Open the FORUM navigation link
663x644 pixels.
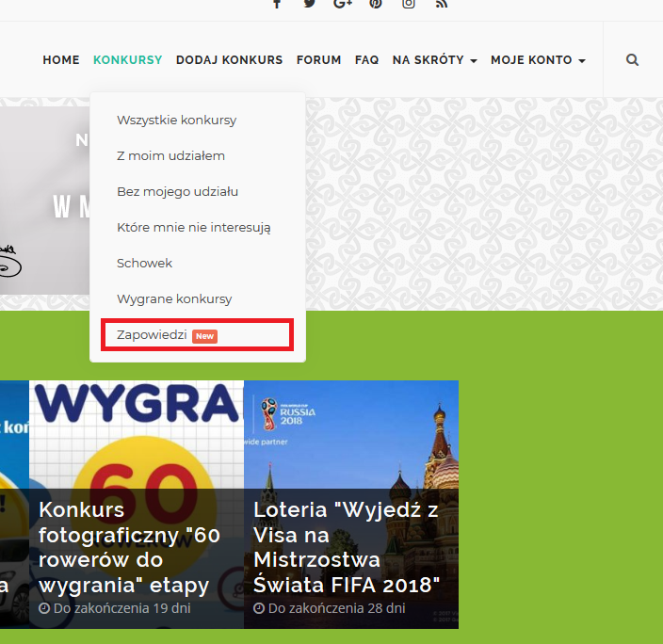(x=318, y=59)
